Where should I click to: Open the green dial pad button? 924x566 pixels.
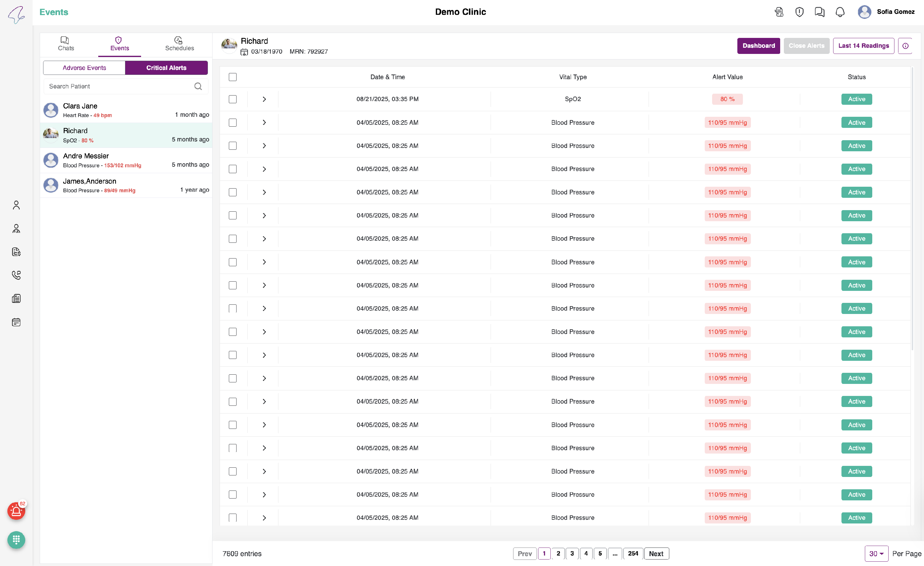[x=16, y=540]
